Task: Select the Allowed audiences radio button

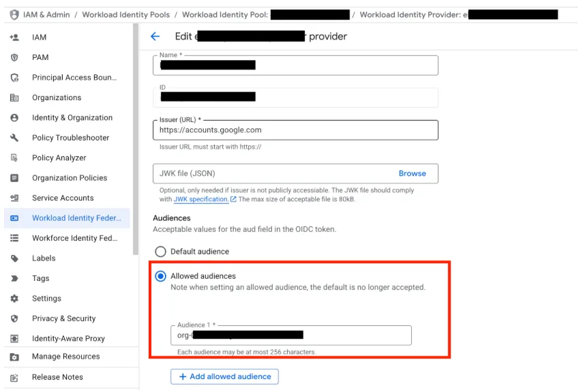Action: click(x=160, y=276)
